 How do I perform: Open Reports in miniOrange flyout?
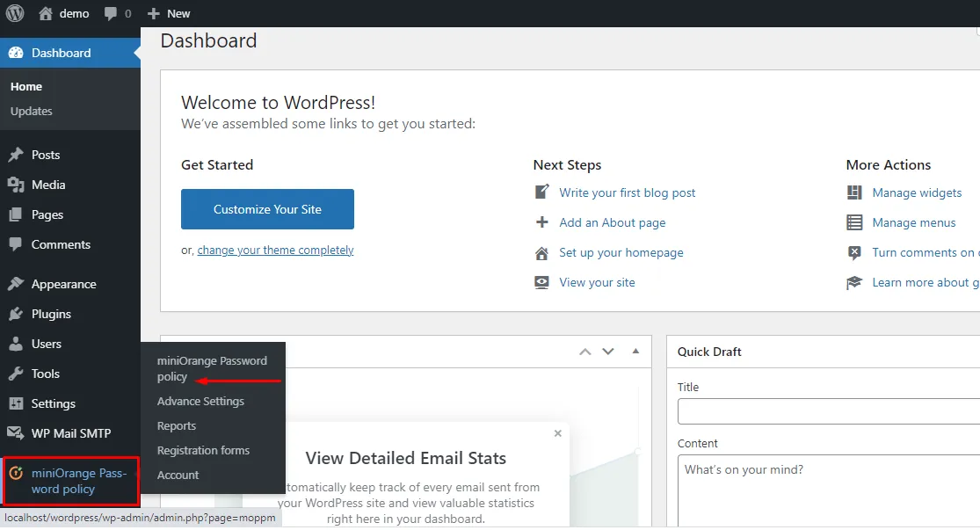pyautogui.click(x=177, y=426)
